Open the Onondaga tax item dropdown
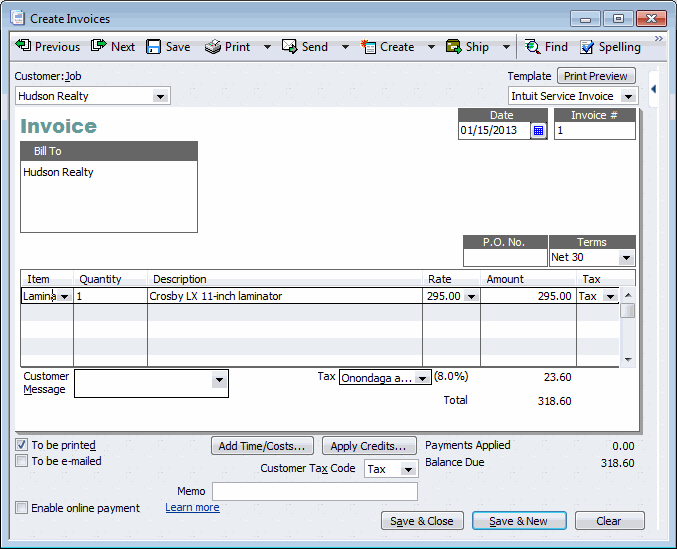Viewport: 677px width, 549px height. point(422,379)
